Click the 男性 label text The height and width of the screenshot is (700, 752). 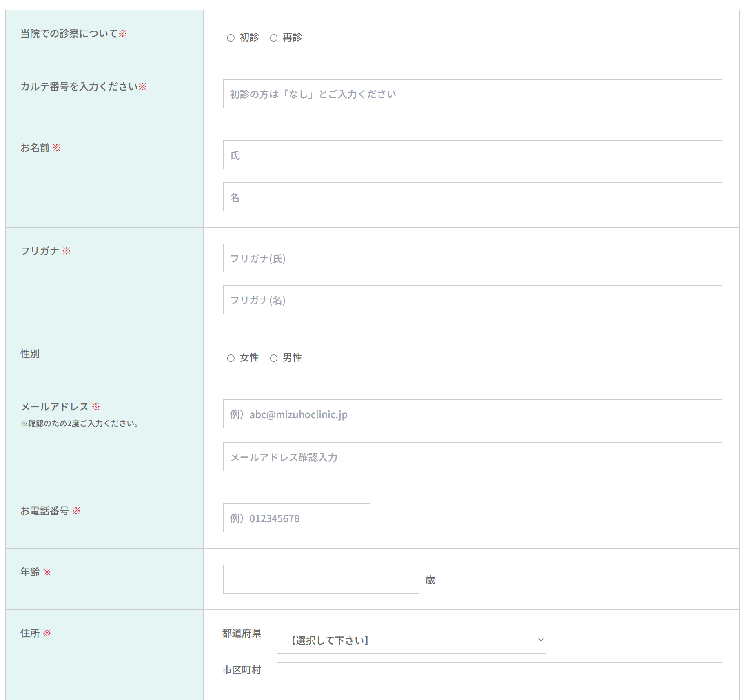pos(292,358)
